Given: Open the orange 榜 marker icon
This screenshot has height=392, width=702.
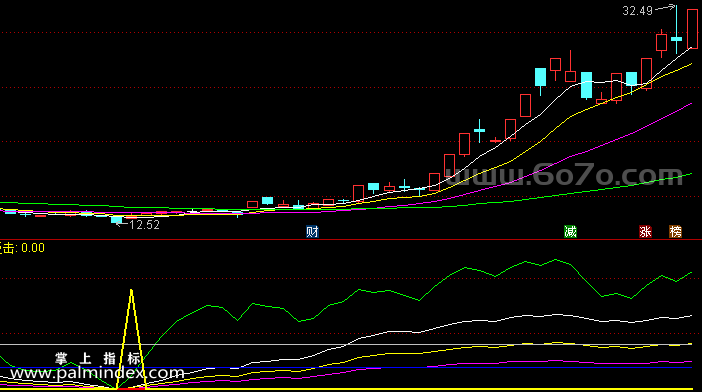Looking at the screenshot, I should tap(675, 232).
